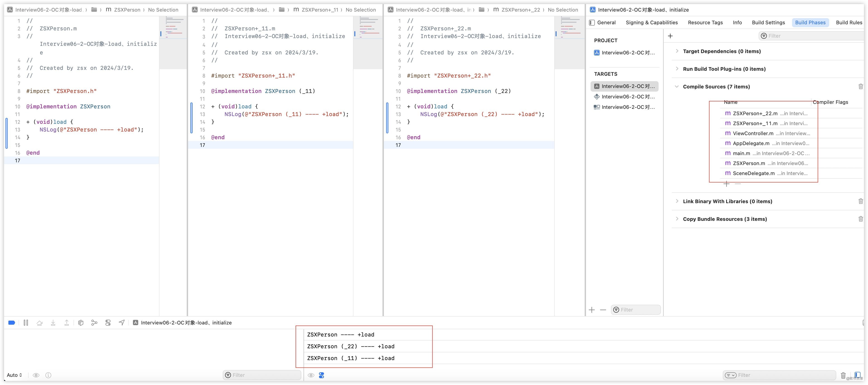Toggle the console metadata options button

click(x=321, y=375)
